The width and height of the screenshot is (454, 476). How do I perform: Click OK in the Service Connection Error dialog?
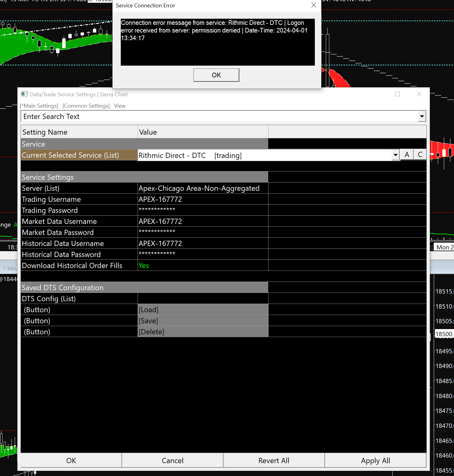click(216, 75)
